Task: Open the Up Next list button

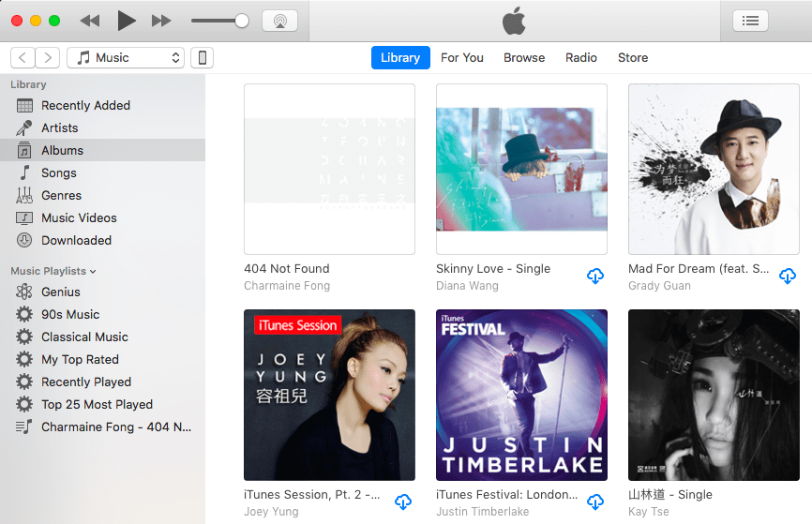Action: [749, 21]
